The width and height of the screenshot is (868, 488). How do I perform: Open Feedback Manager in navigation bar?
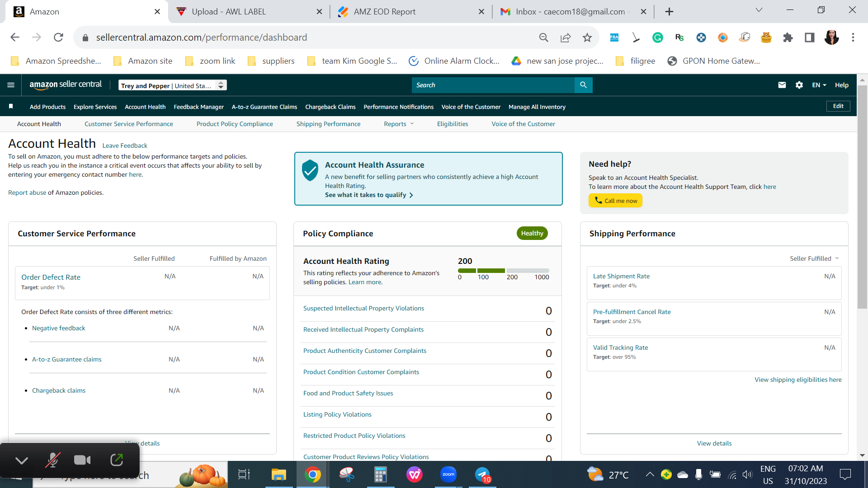[x=198, y=107]
